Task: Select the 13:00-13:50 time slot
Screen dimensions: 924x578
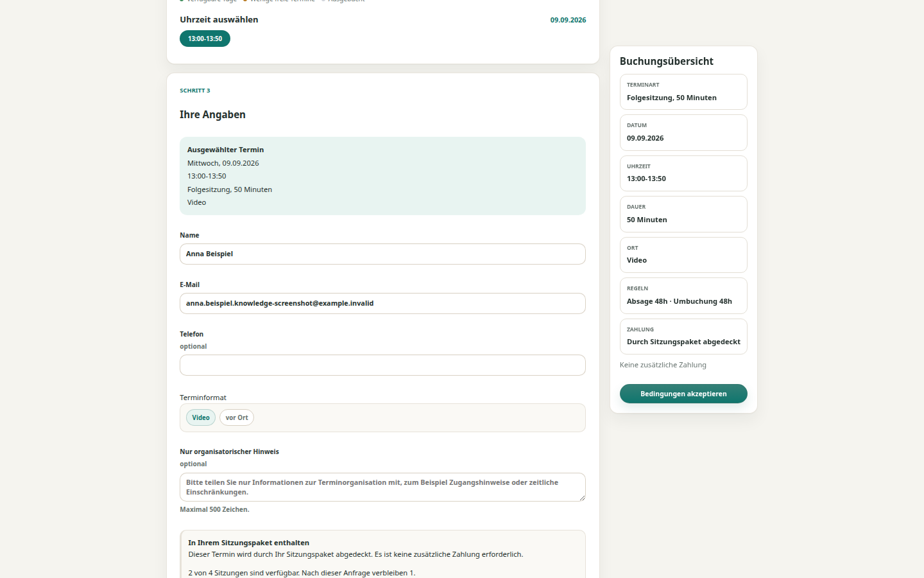Action: pos(205,39)
